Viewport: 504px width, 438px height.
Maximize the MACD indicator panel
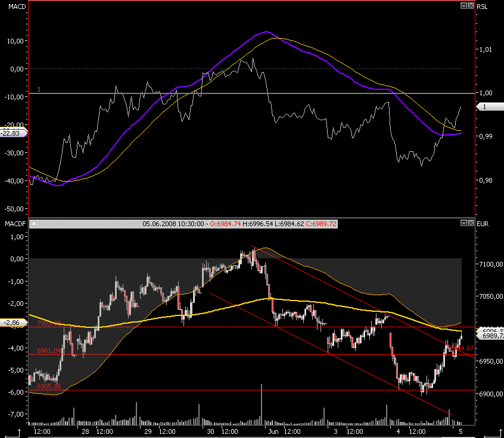tap(463, 5)
